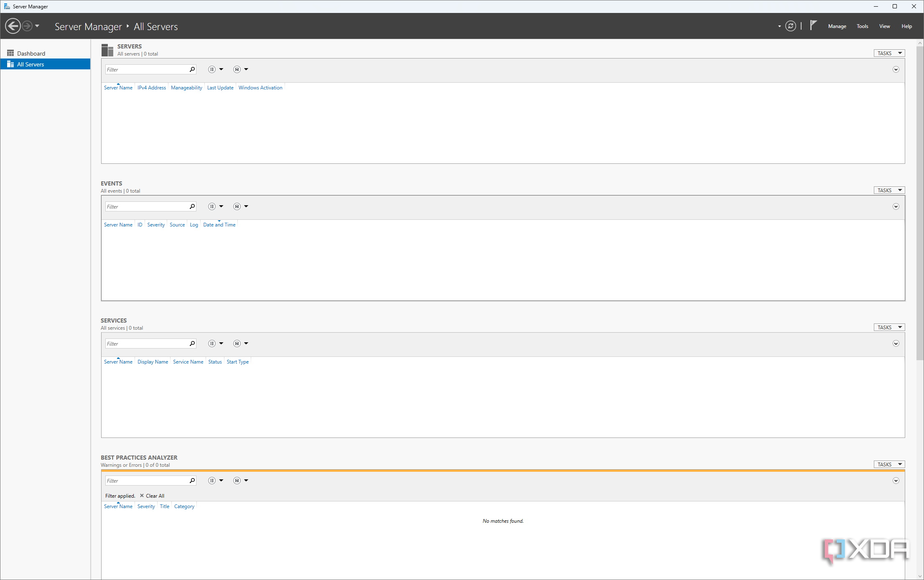Sort servers by IPv4 Address column
Image resolution: width=924 pixels, height=580 pixels.
pyautogui.click(x=152, y=88)
